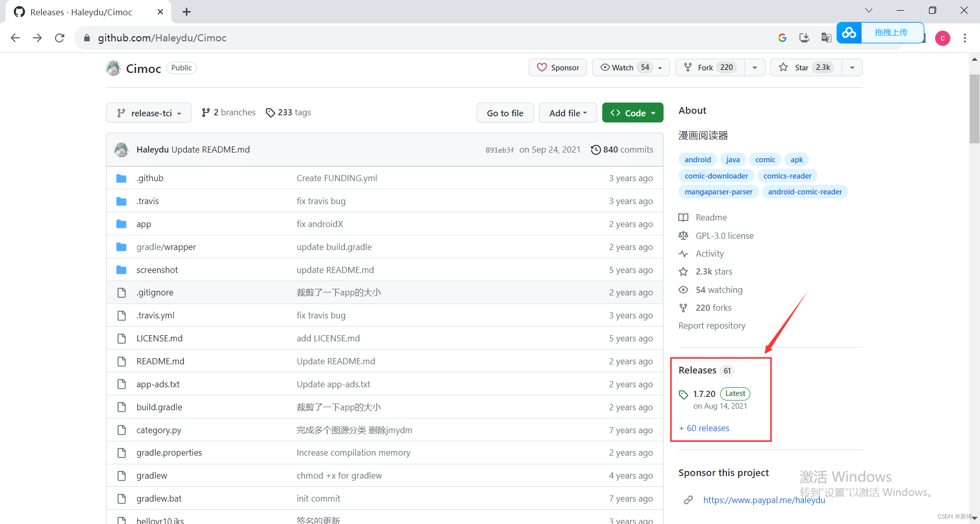
Task: Click the 2.3k stars star icon
Action: pyautogui.click(x=683, y=271)
